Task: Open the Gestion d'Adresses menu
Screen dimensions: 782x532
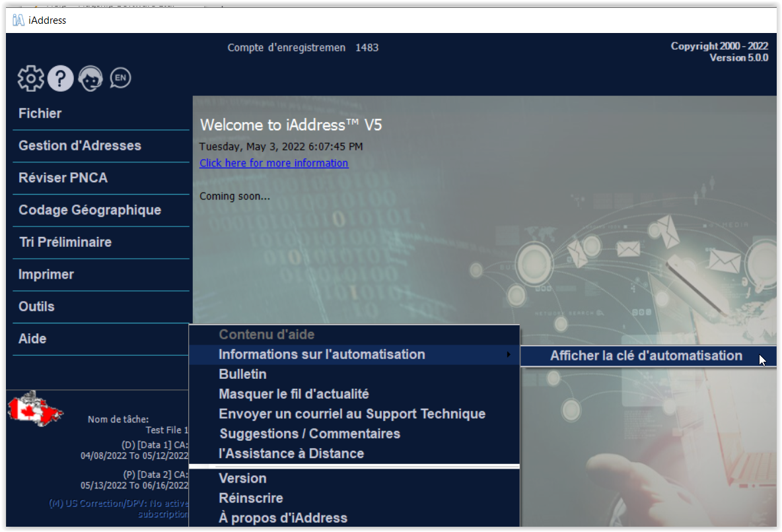Action: (x=101, y=146)
